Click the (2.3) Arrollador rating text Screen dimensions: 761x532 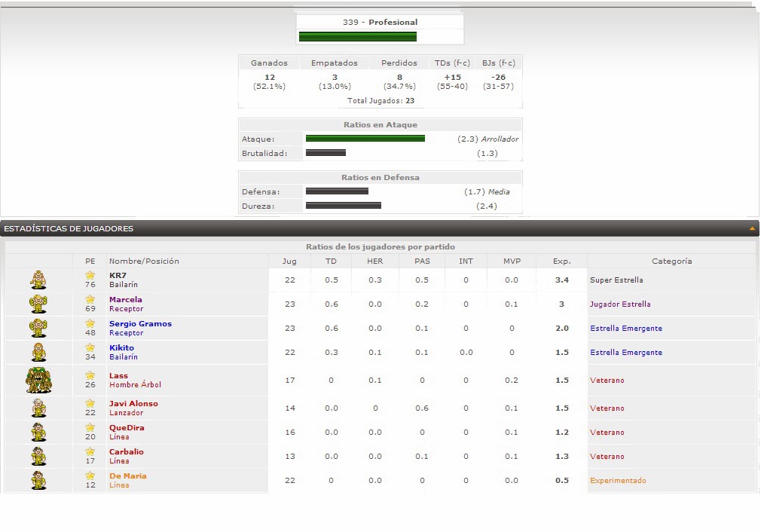pos(487,139)
